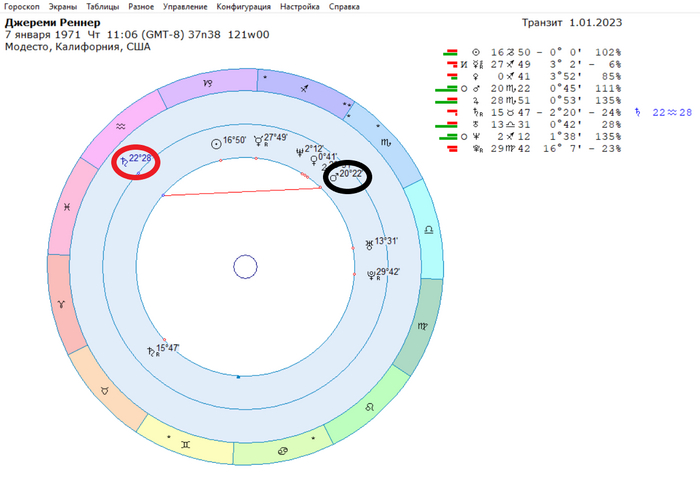Click the Pluto glyph in the planet table
The width and height of the screenshot is (700, 484).
(x=477, y=149)
